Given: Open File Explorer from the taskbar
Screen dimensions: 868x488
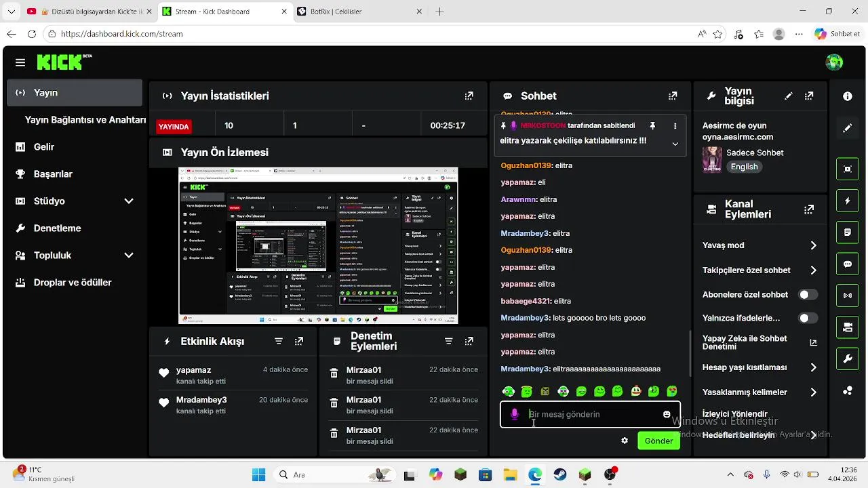Looking at the screenshot, I should (510, 474).
